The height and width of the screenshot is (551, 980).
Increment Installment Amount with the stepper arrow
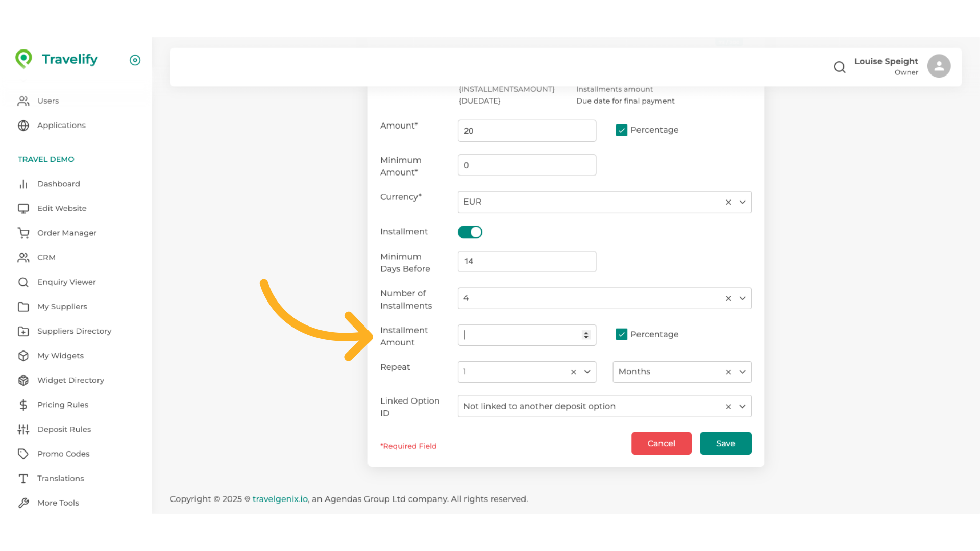tap(585, 332)
